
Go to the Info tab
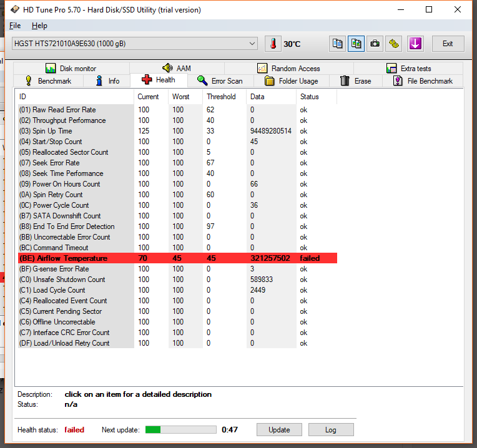pos(107,81)
